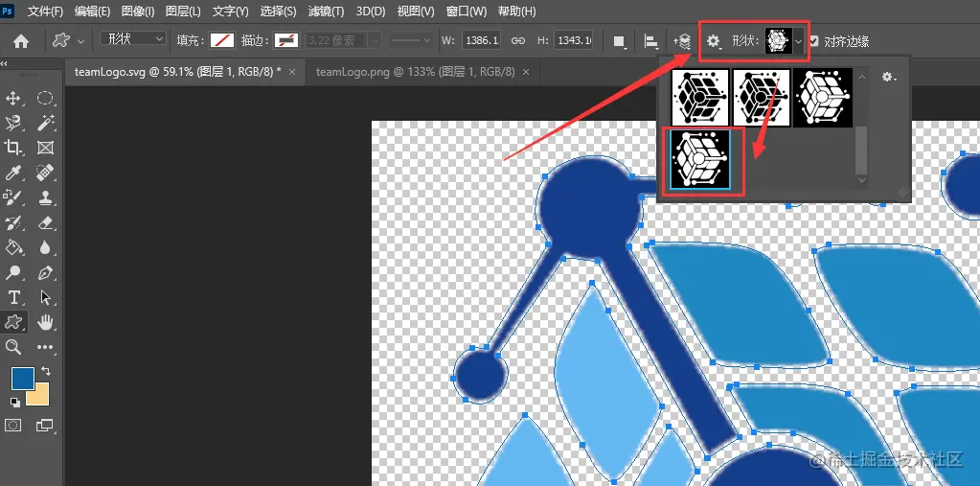Select the Color Replacement brush tool

[x=13, y=197]
